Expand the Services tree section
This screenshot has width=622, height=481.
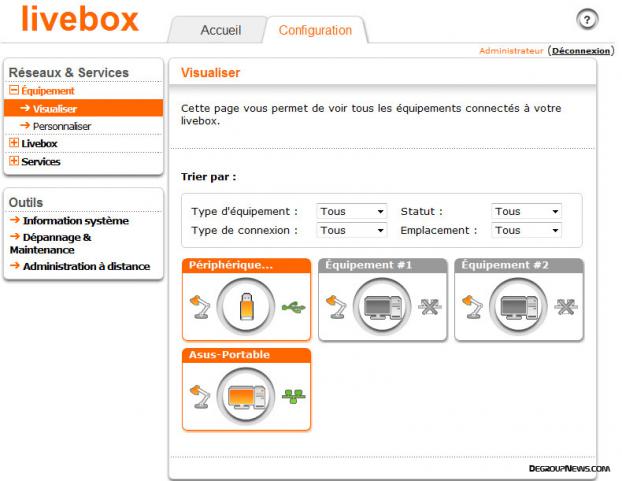[14, 162]
